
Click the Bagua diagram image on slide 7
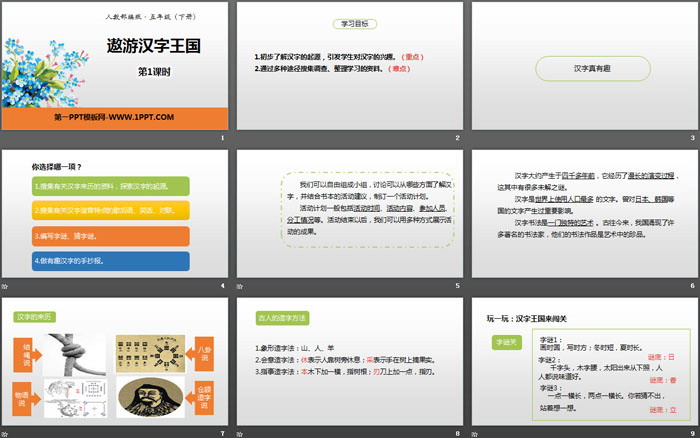click(x=150, y=353)
